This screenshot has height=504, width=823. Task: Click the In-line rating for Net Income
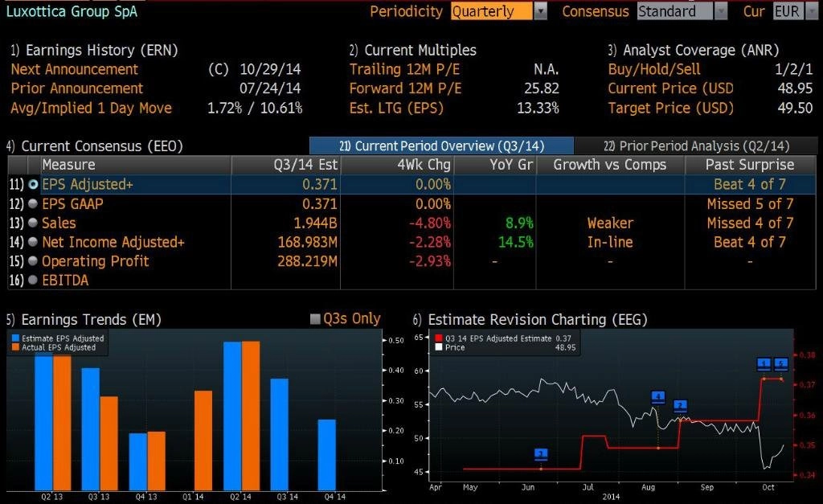pyautogui.click(x=610, y=242)
